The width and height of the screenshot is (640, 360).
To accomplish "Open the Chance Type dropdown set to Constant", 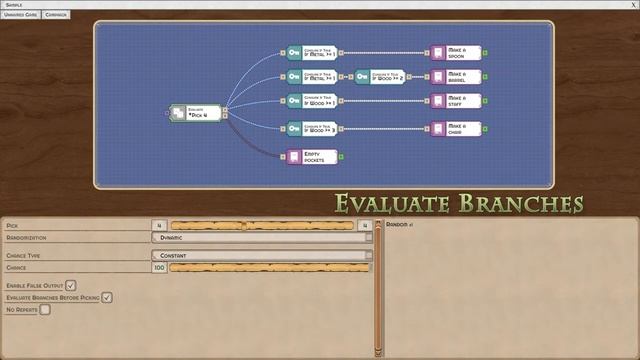I will pos(262,256).
